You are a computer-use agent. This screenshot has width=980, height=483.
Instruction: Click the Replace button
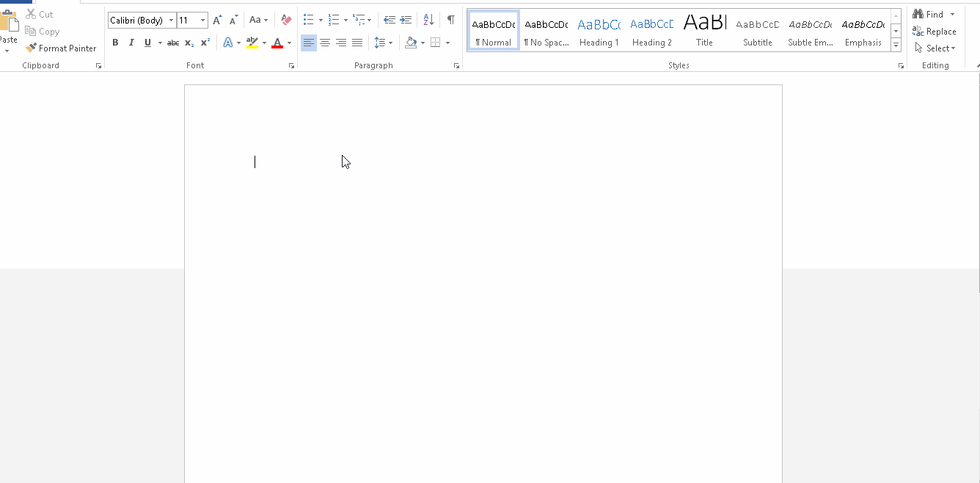point(934,32)
